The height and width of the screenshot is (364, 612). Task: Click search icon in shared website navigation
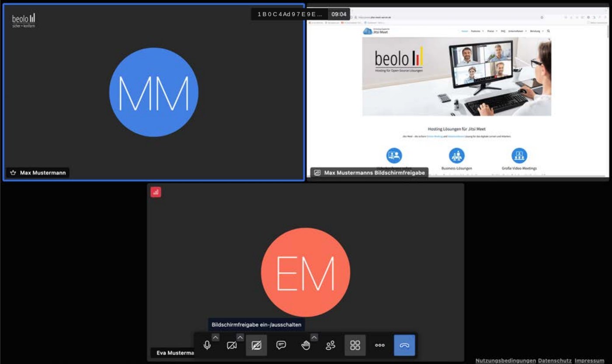[549, 31]
